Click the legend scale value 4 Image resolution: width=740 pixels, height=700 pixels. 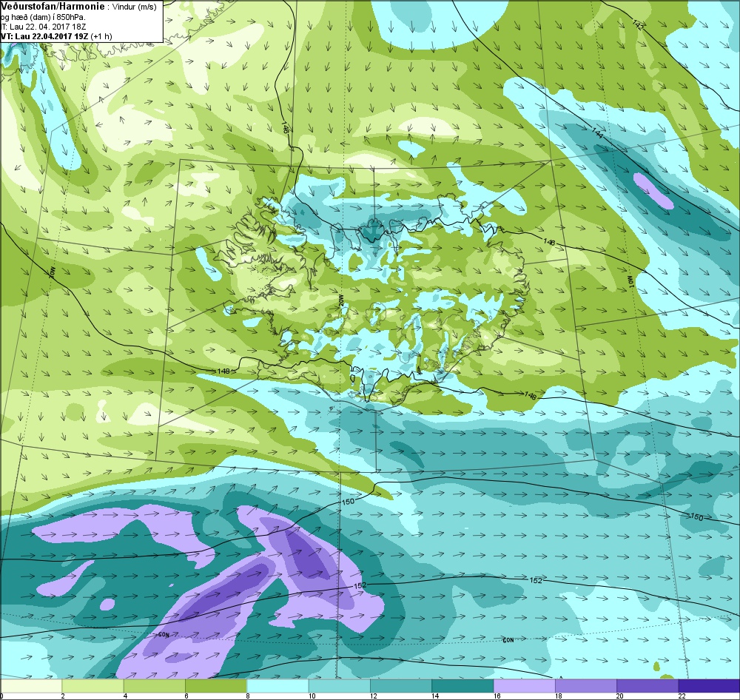[124, 696]
